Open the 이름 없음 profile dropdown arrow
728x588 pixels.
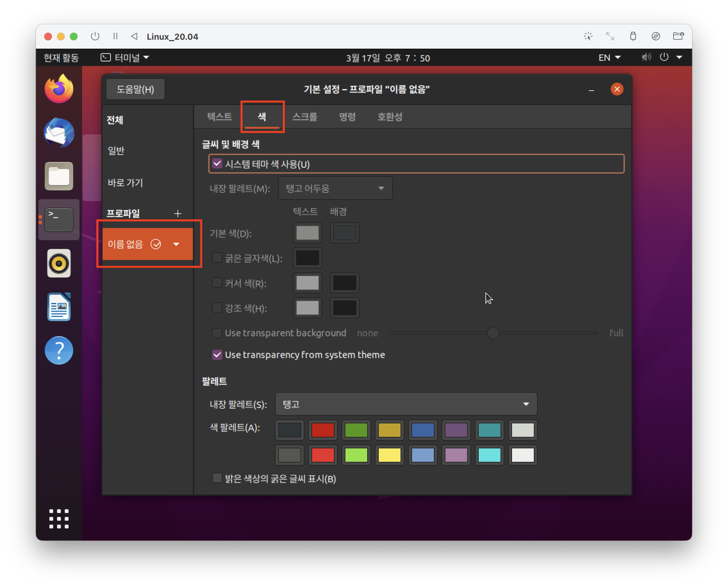pyautogui.click(x=176, y=244)
